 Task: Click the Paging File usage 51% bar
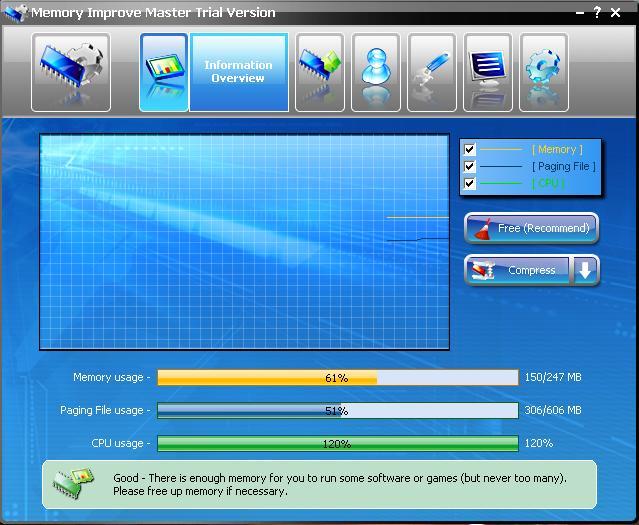click(x=338, y=410)
